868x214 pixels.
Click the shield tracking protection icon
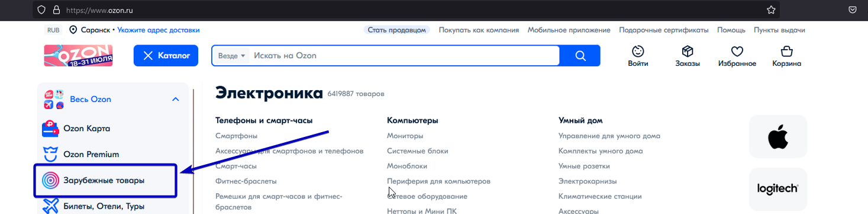pyautogui.click(x=41, y=9)
